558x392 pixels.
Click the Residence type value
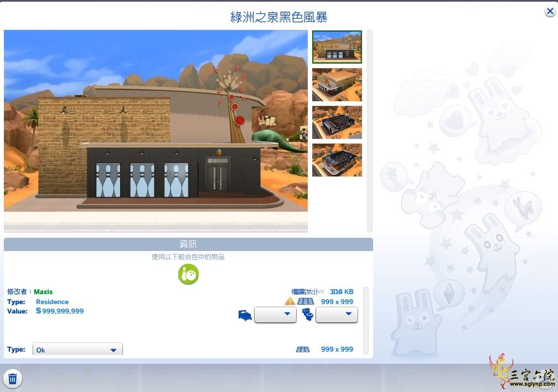(x=52, y=302)
